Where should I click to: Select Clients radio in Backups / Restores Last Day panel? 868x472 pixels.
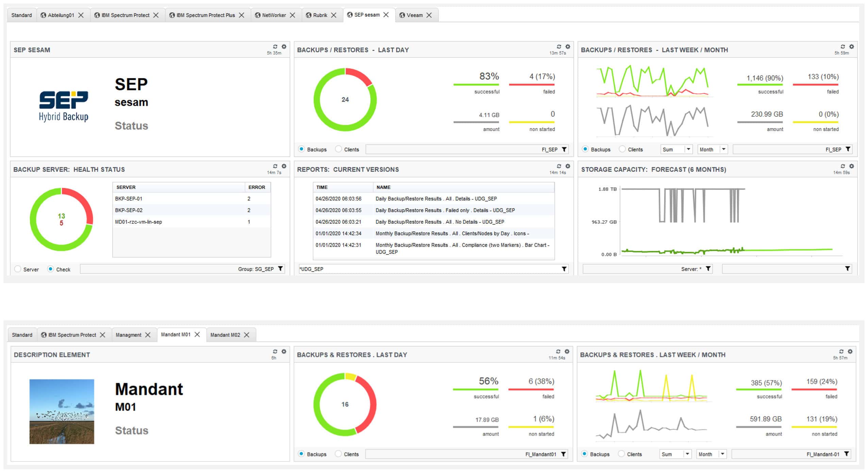[338, 149]
